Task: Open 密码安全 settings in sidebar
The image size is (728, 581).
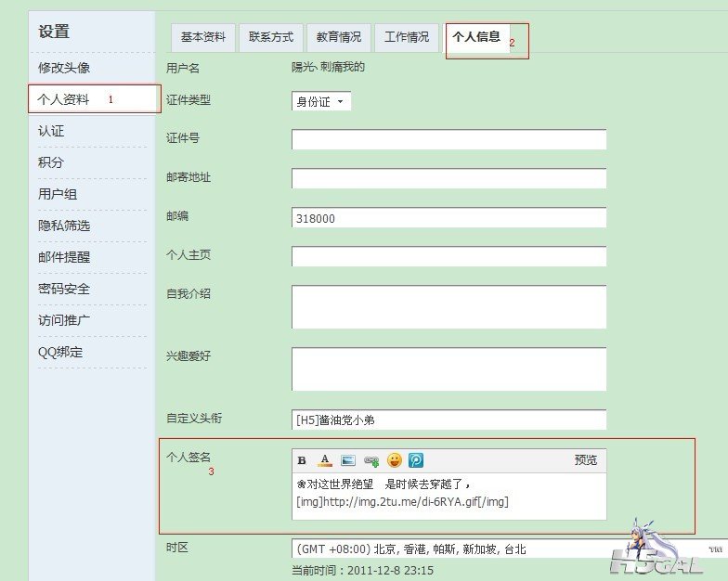Action: point(64,289)
